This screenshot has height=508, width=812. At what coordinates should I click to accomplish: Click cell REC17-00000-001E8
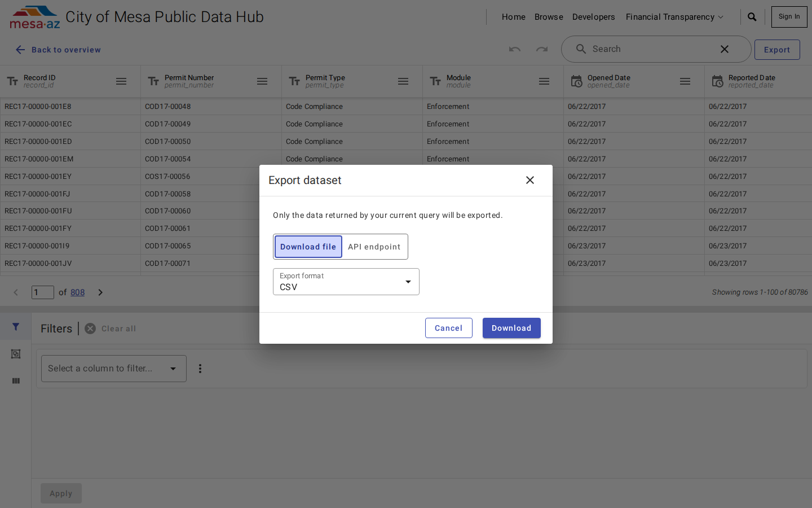point(70,106)
